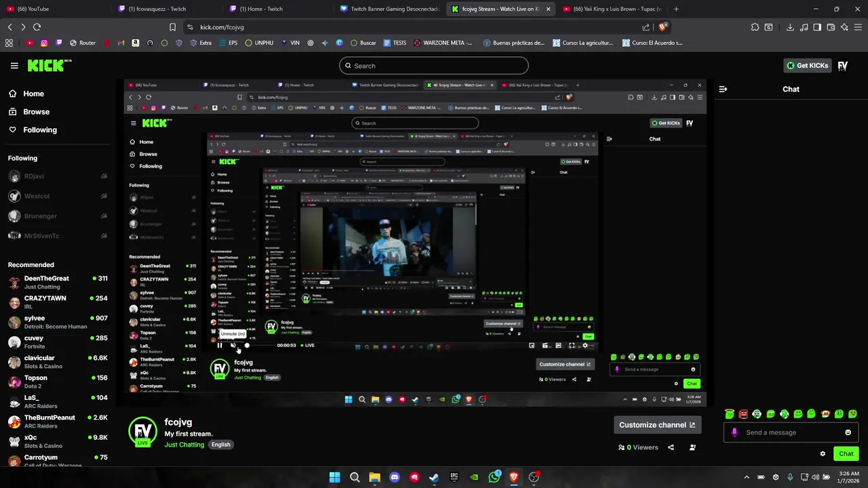Open the Extra bookmarks folder
Image resolution: width=868 pixels, height=488 pixels.
pyautogui.click(x=201, y=43)
